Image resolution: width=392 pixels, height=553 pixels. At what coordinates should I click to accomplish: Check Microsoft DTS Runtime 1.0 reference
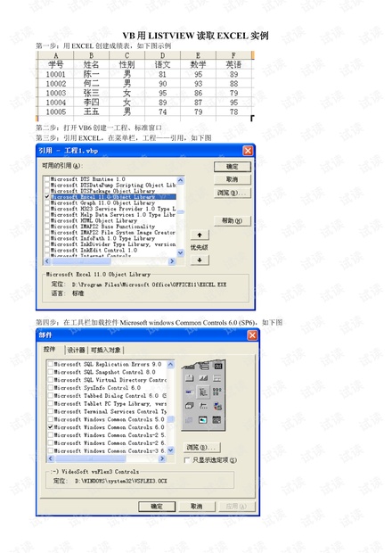47,179
